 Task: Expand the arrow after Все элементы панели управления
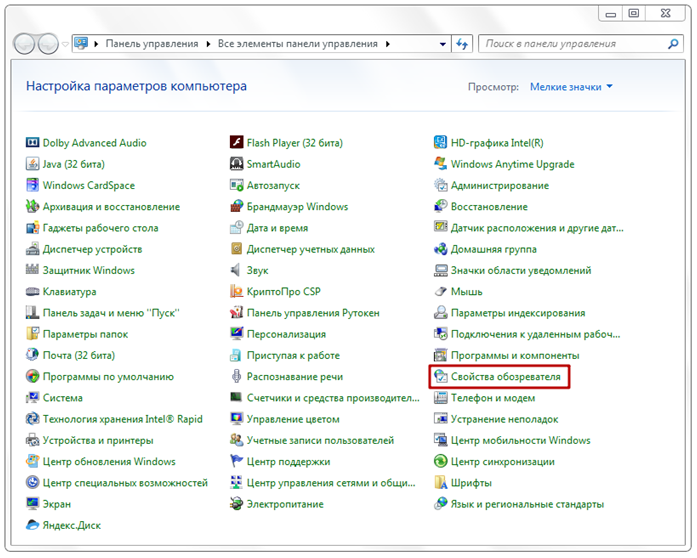pyautogui.click(x=388, y=44)
